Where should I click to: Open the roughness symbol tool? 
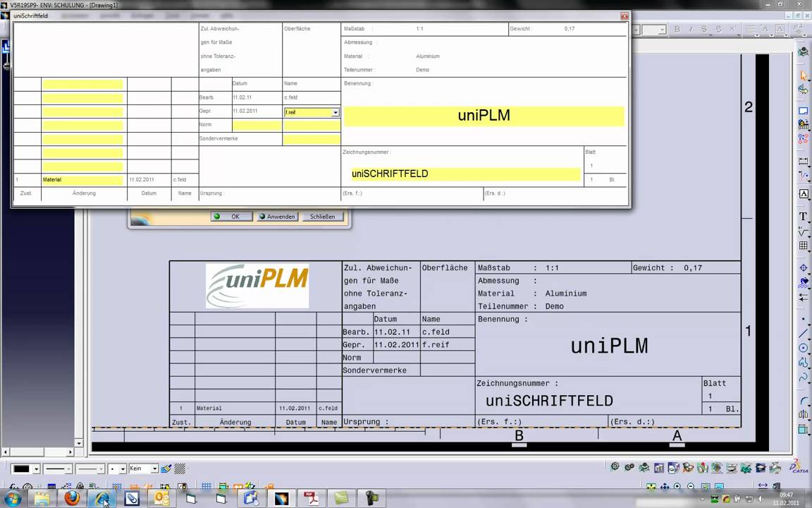[804, 231]
